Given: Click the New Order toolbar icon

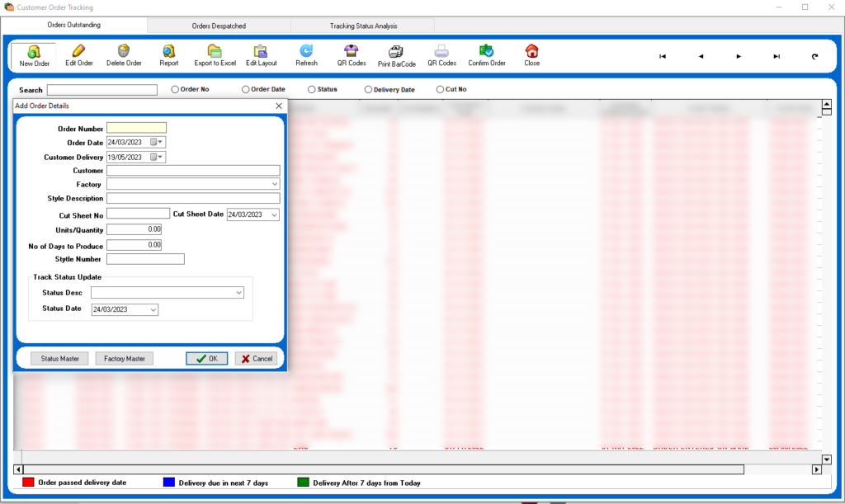Looking at the screenshot, I should (34, 51).
